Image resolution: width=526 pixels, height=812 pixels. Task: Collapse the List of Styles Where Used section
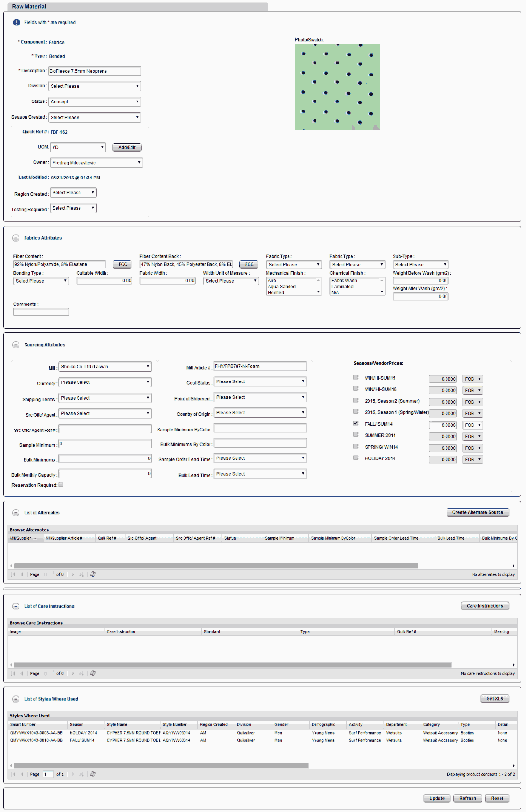16,699
